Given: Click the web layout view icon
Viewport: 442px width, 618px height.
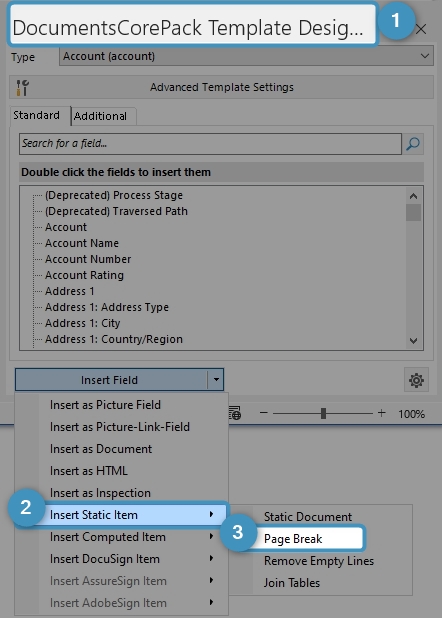Looking at the screenshot, I should click(x=235, y=413).
